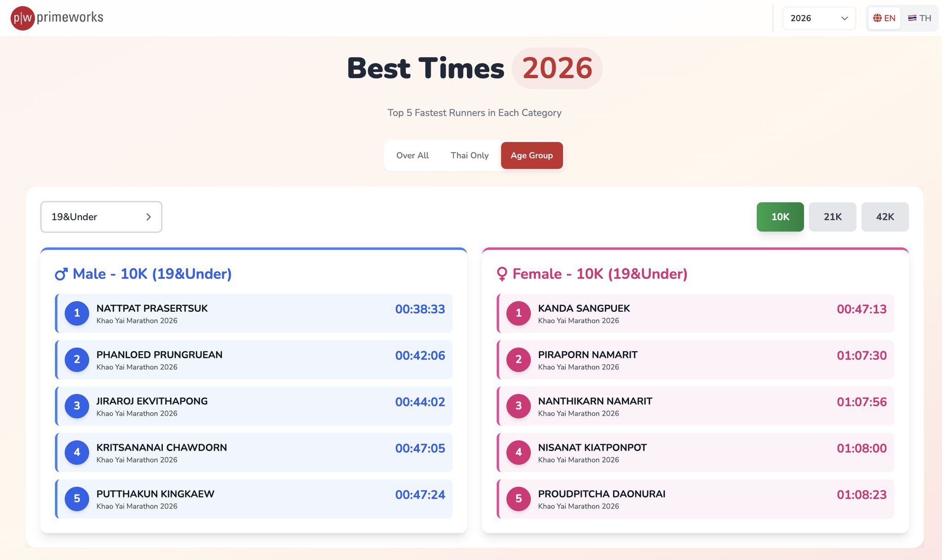This screenshot has height=560, width=942.
Task: Click the Female - 10K (19&Under) heading
Action: click(x=600, y=274)
